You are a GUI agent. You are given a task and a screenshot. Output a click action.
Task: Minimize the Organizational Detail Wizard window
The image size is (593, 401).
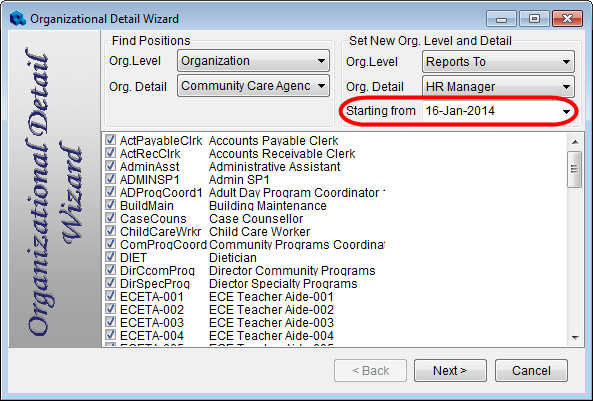pyautogui.click(x=501, y=19)
